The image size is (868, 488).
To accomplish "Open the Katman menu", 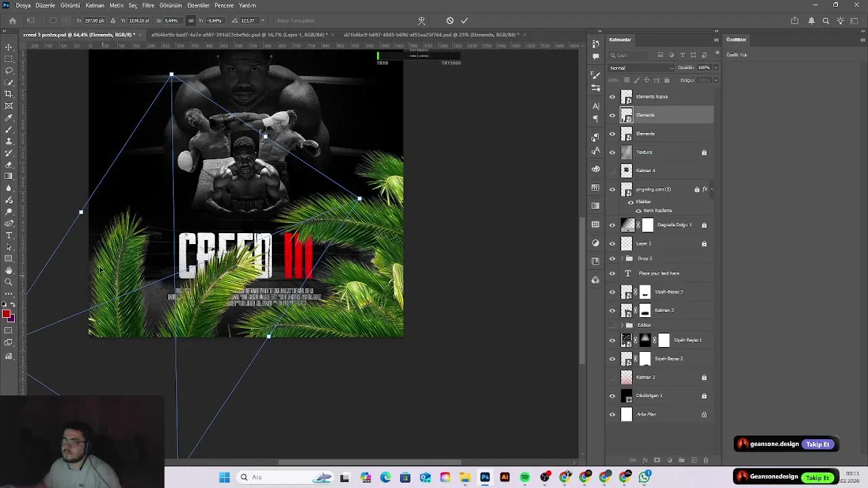I will (x=95, y=5).
